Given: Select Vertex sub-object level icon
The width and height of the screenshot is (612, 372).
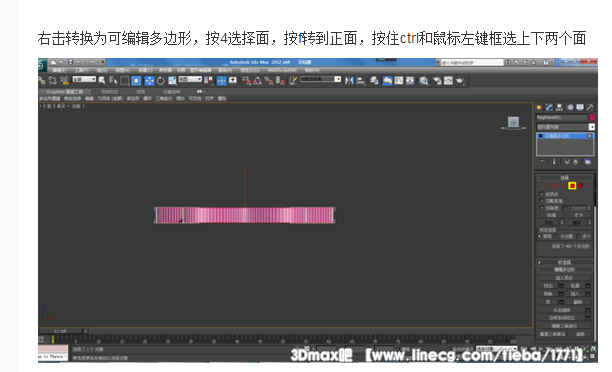Looking at the screenshot, I should pyautogui.click(x=546, y=186).
